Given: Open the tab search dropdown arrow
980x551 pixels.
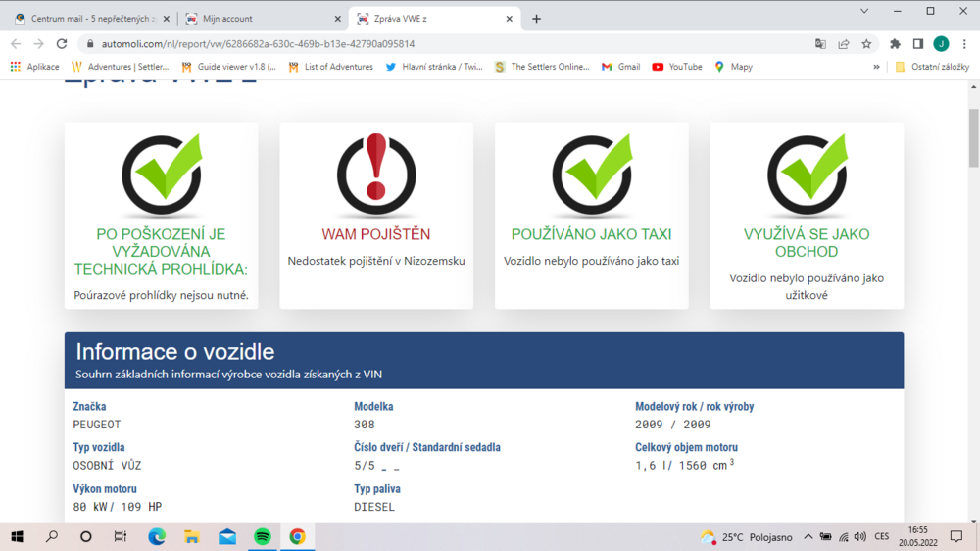Looking at the screenshot, I should pyautogui.click(x=864, y=11).
